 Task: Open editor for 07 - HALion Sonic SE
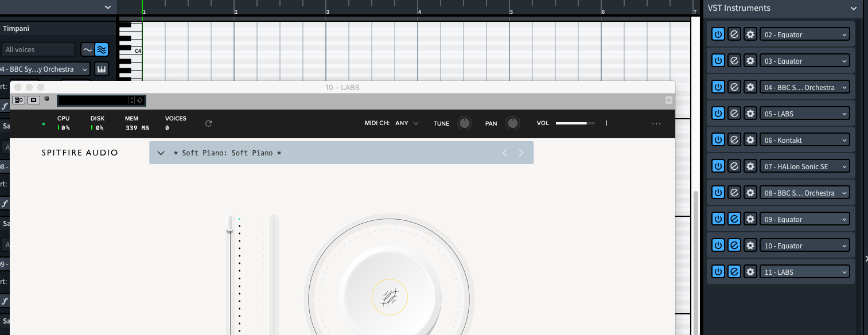coord(734,166)
